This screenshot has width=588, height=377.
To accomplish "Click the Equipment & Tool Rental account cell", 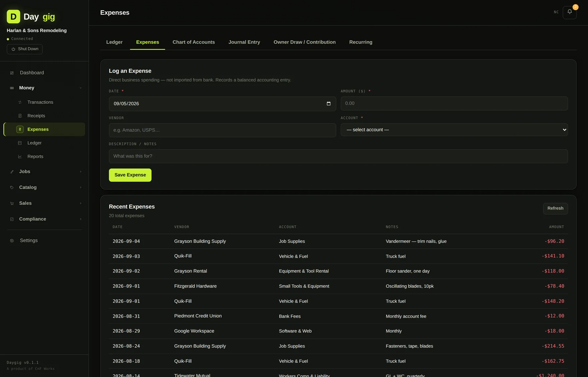I will coord(304,271).
